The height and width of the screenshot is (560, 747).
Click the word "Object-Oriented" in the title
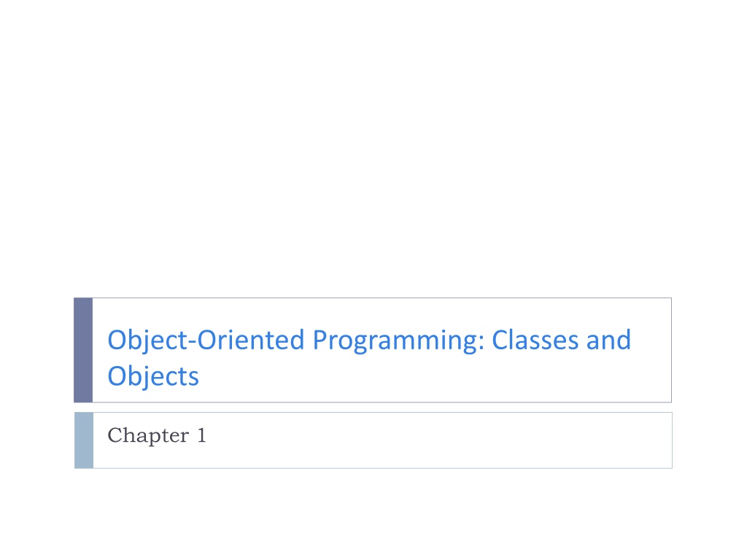pyautogui.click(x=206, y=341)
